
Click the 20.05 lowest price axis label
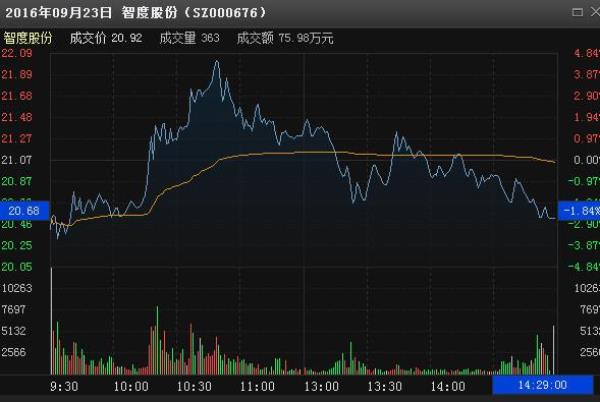tap(18, 267)
